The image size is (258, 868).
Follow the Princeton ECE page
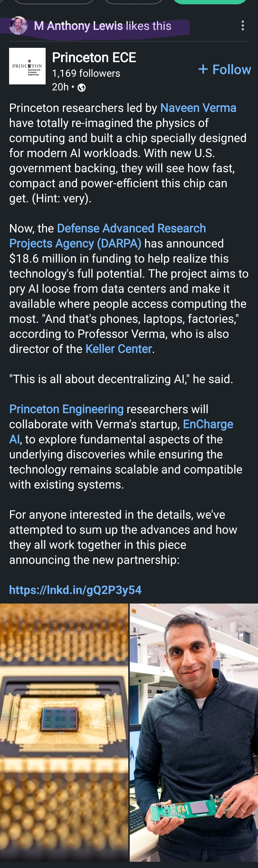tap(225, 69)
